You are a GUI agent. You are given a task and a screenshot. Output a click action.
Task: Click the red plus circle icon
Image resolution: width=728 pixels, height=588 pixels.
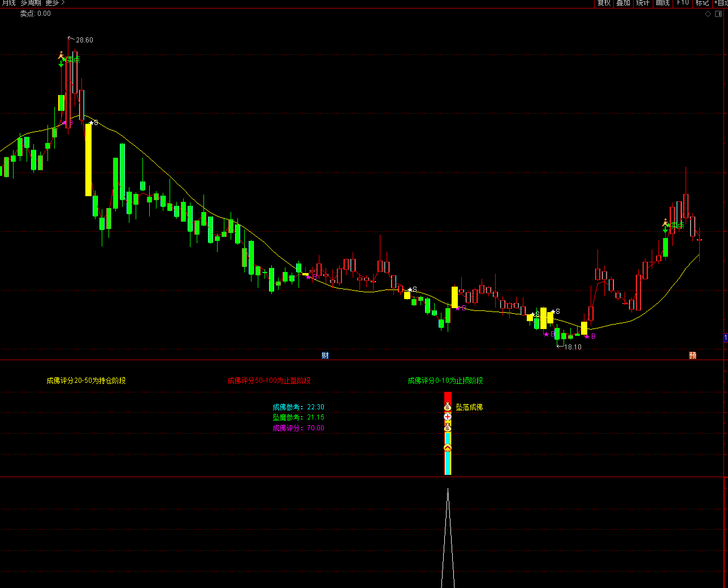click(448, 417)
